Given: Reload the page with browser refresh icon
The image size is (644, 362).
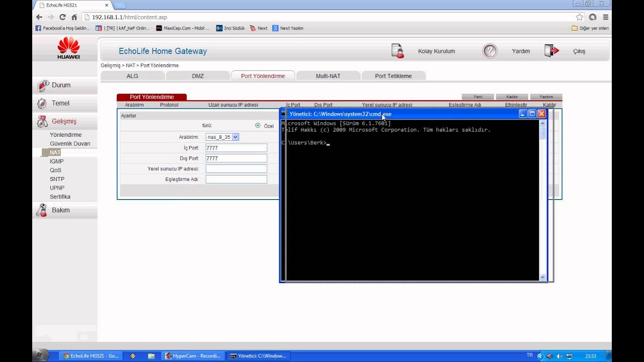Looking at the screenshot, I should click(62, 17).
